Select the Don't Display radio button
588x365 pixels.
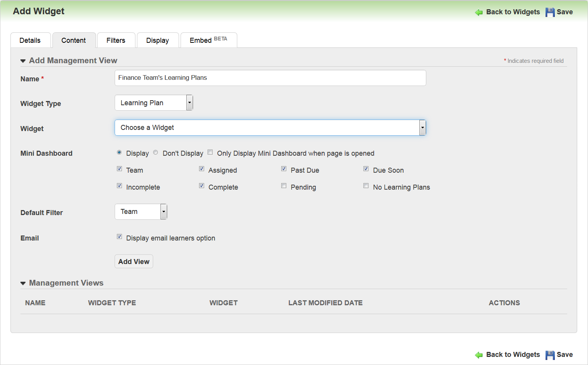[x=155, y=153]
